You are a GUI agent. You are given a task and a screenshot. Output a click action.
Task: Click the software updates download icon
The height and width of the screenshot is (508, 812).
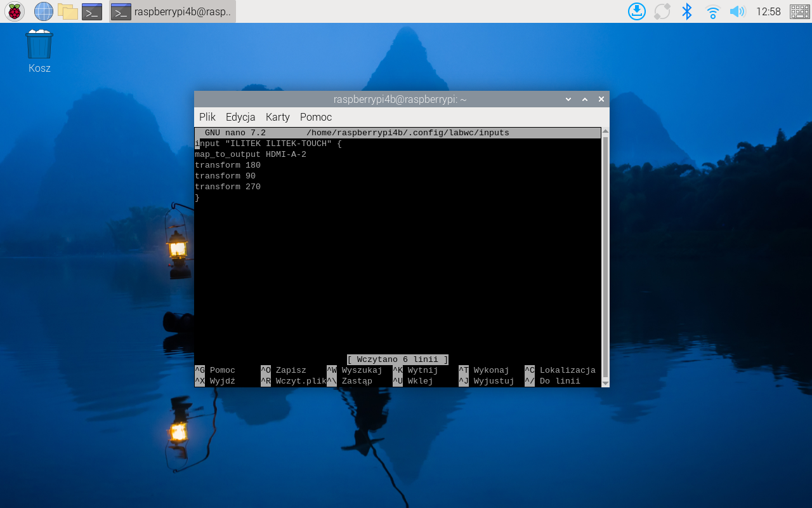pyautogui.click(x=636, y=11)
